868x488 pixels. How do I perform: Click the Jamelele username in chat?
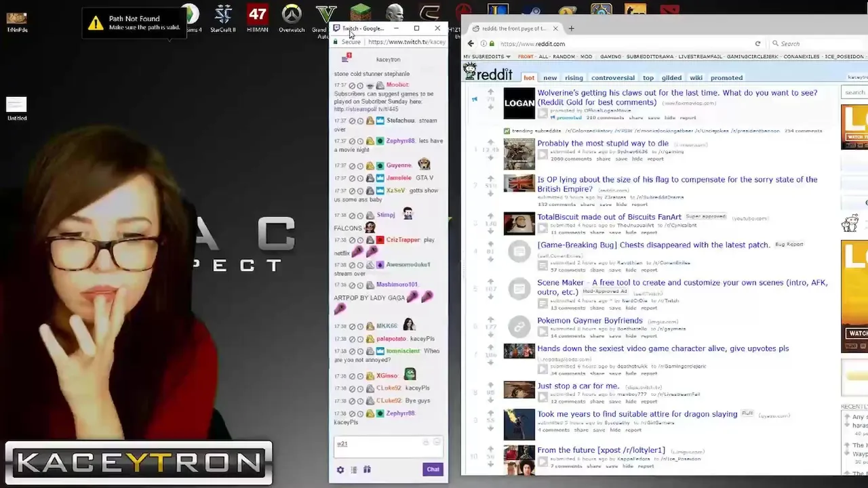pyautogui.click(x=399, y=178)
